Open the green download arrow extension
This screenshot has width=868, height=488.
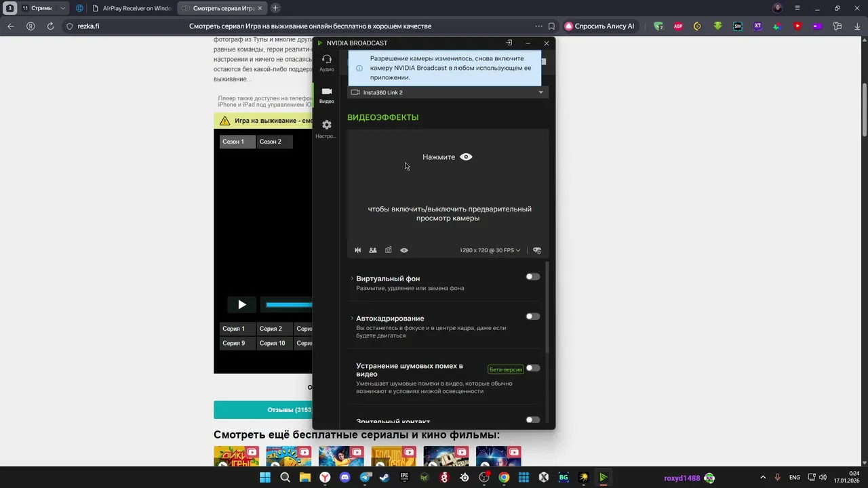point(717,26)
